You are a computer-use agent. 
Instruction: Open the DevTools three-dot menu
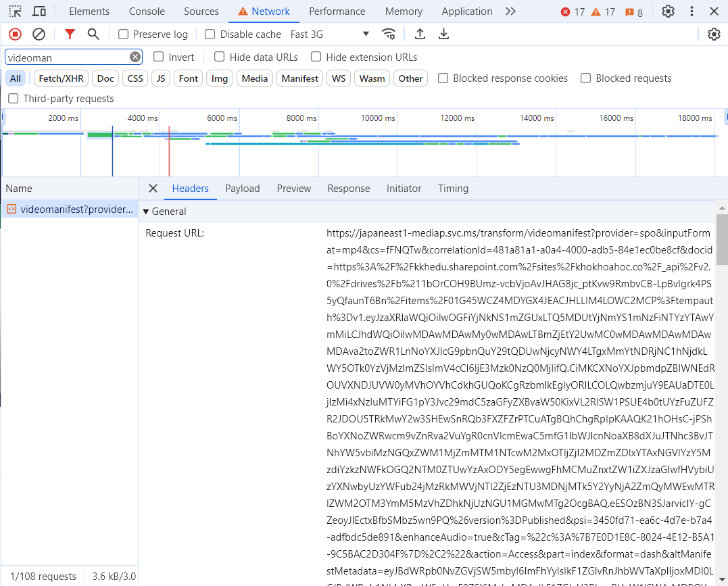691,11
